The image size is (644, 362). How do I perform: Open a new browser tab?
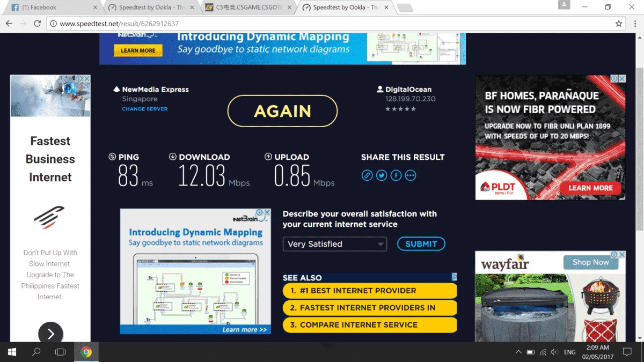click(x=405, y=8)
